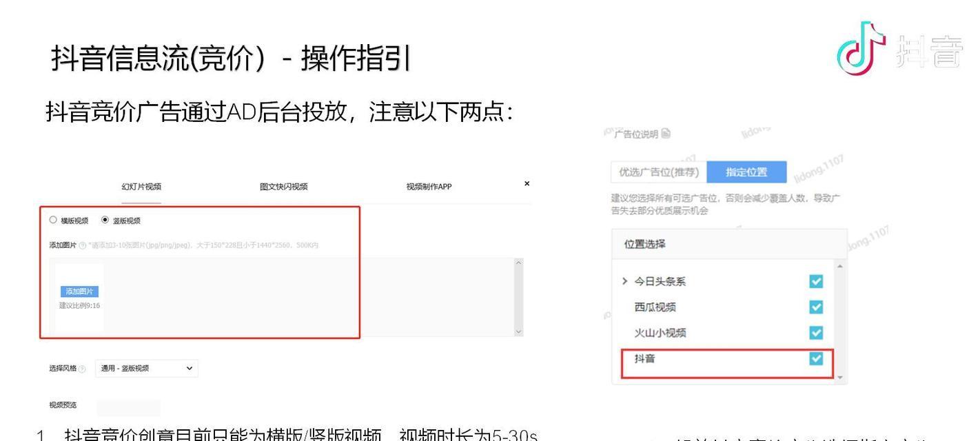The width and height of the screenshot is (980, 441).
Task: Choose 竖版视频 radio option
Action: click(105, 220)
